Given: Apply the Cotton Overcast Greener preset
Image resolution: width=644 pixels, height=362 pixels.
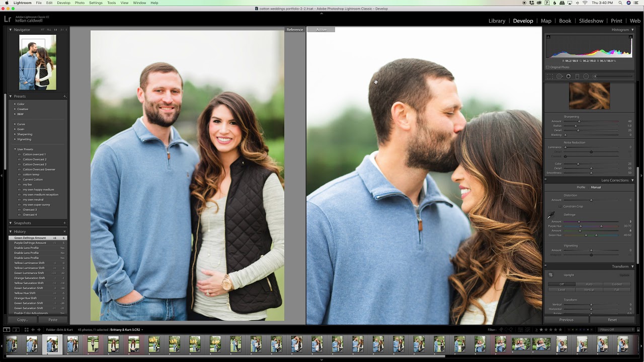Looking at the screenshot, I should click(x=39, y=169).
